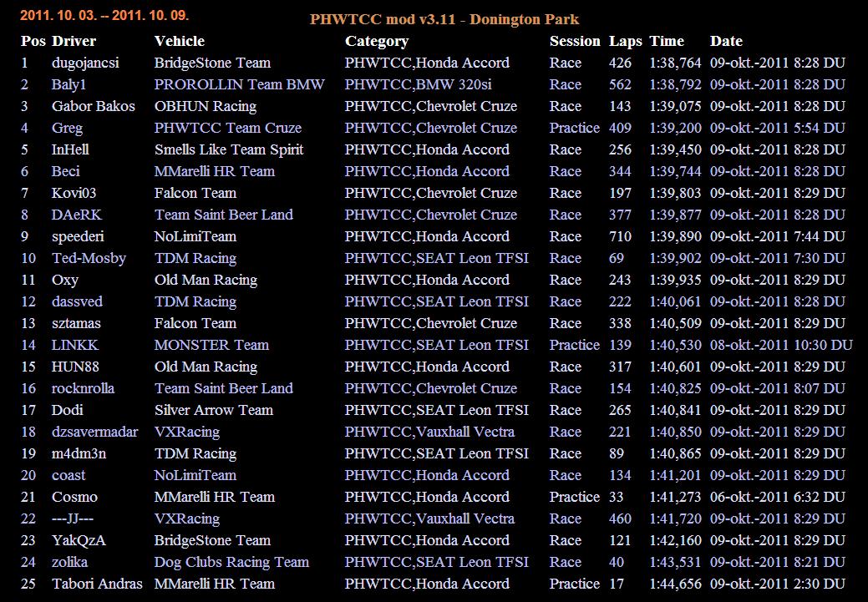Click lap time 1:44,656
Screen dimensions: 868x602
675,584
